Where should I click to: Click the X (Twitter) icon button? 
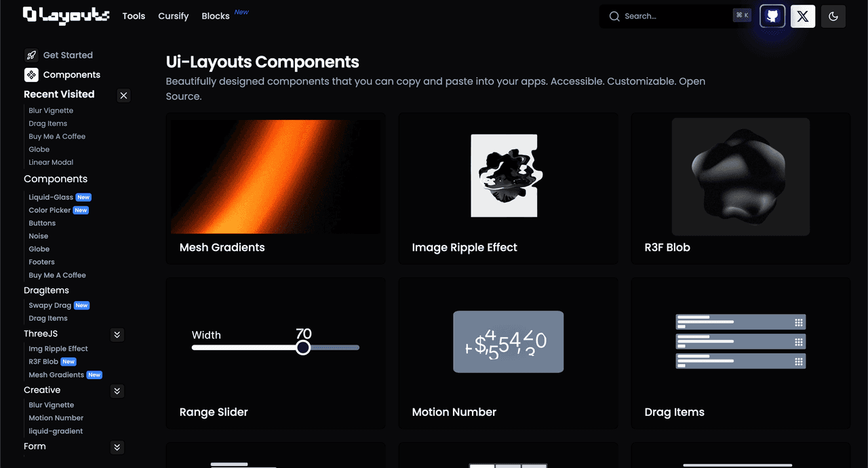[x=803, y=16]
